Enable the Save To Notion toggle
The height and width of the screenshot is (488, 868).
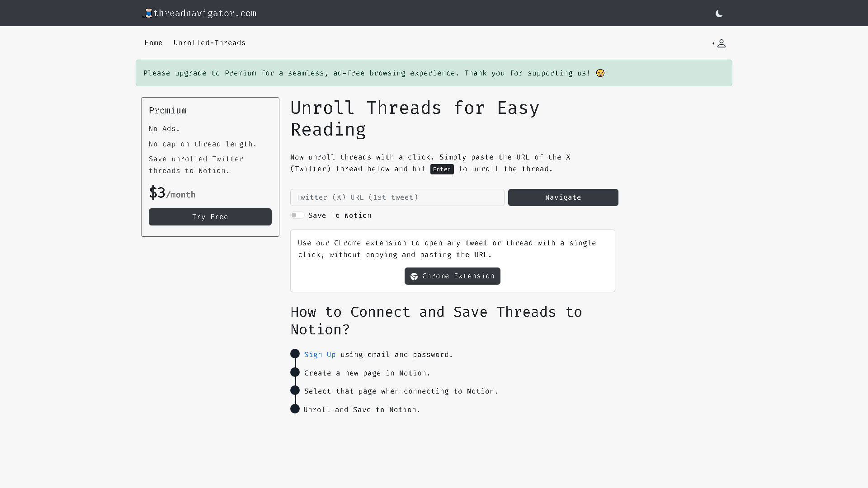click(297, 215)
